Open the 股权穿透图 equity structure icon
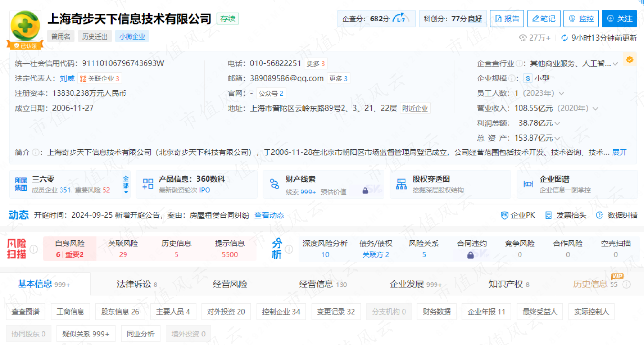 (x=402, y=184)
